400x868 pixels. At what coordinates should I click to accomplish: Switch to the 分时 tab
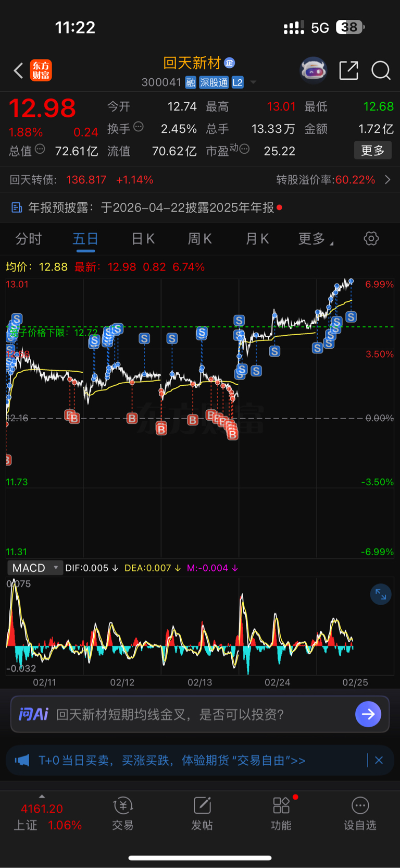tap(28, 239)
